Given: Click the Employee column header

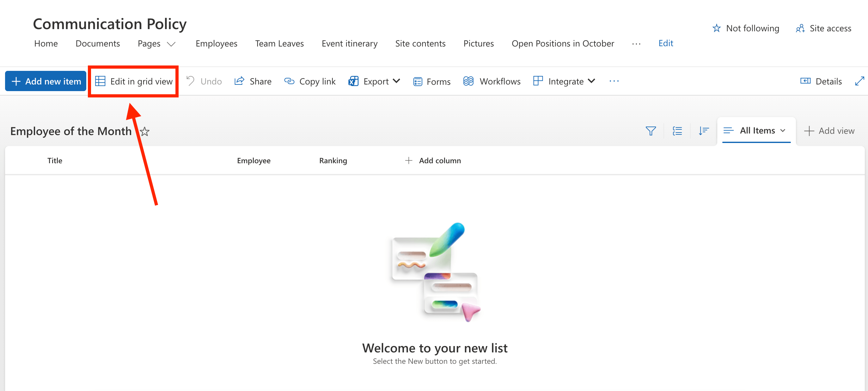Looking at the screenshot, I should point(254,161).
